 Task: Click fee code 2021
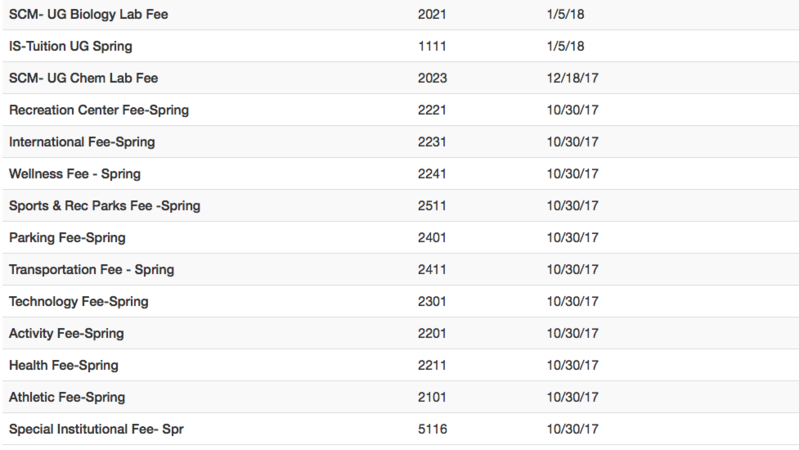point(430,15)
